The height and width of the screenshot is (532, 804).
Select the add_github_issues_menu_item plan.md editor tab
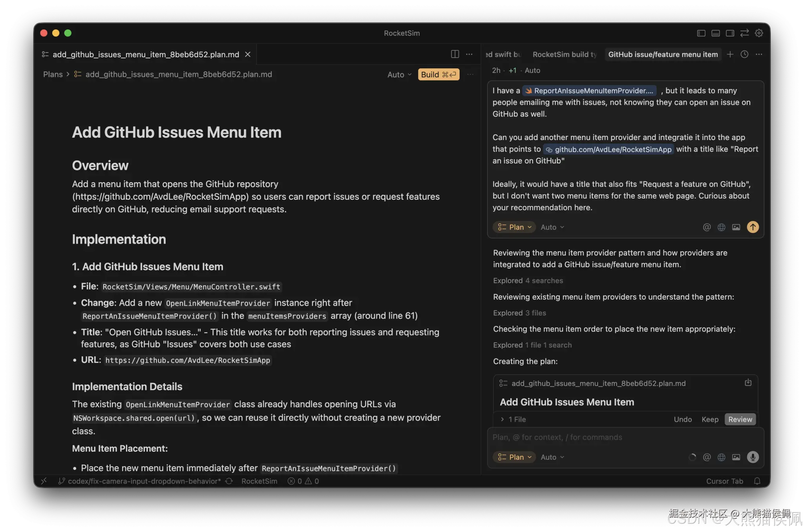pos(146,55)
